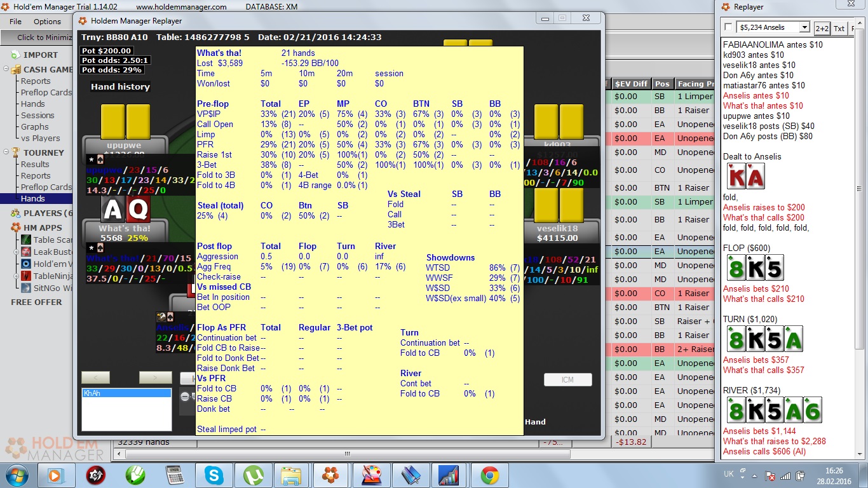The image size is (868, 488).
Task: Open the $5,234 Anselis player dropdown
Action: 773,27
